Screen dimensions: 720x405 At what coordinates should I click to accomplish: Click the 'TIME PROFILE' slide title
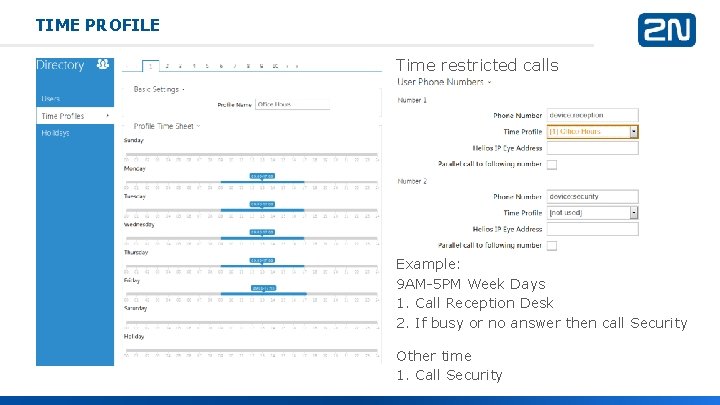point(98,25)
